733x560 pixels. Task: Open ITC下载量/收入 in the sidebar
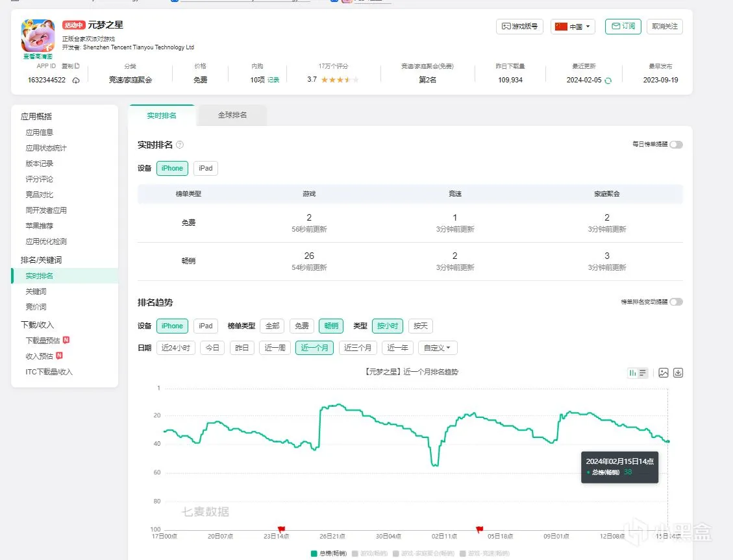click(x=49, y=372)
